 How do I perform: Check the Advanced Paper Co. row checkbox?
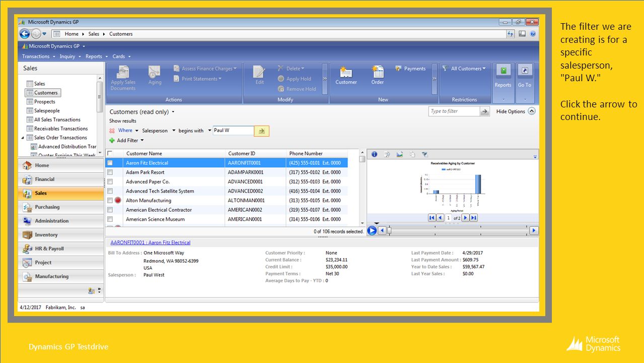110,181
